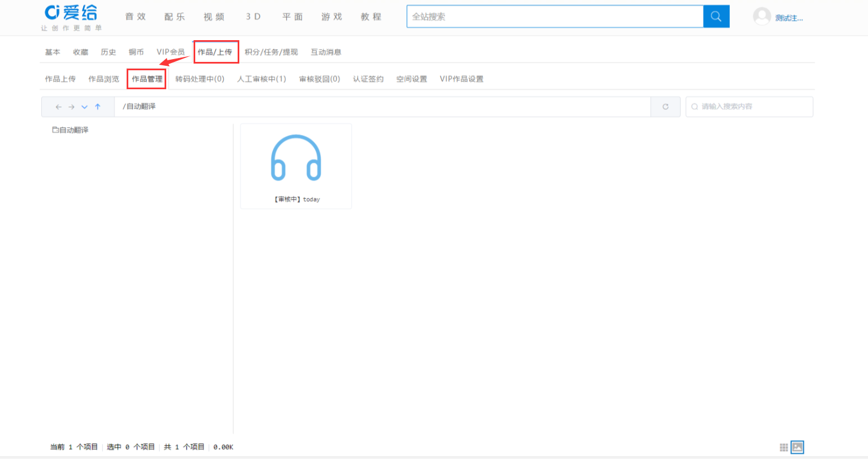This screenshot has width=868, height=459.
Task: Open the 游戏 navigation menu
Action: [332, 17]
